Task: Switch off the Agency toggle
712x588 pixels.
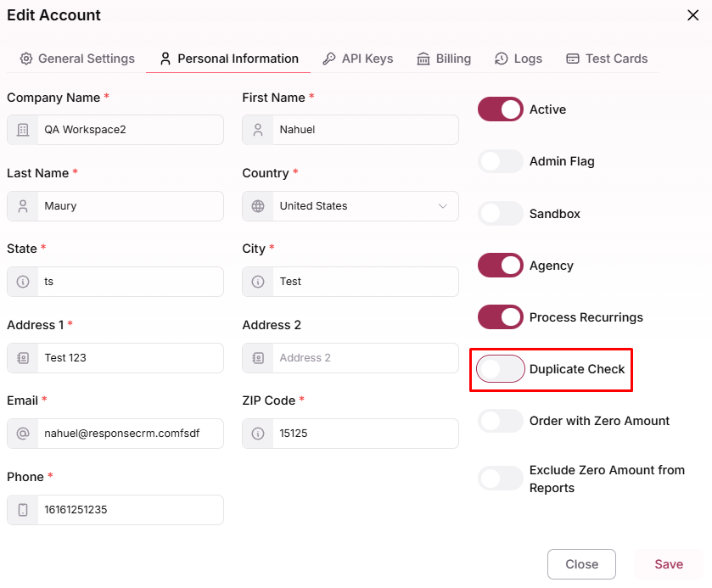Action: coord(501,266)
